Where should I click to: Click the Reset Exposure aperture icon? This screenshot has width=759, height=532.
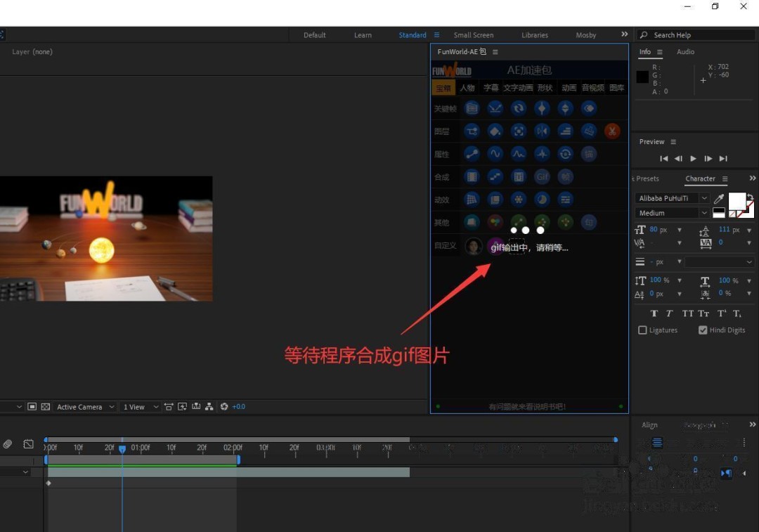coord(224,407)
